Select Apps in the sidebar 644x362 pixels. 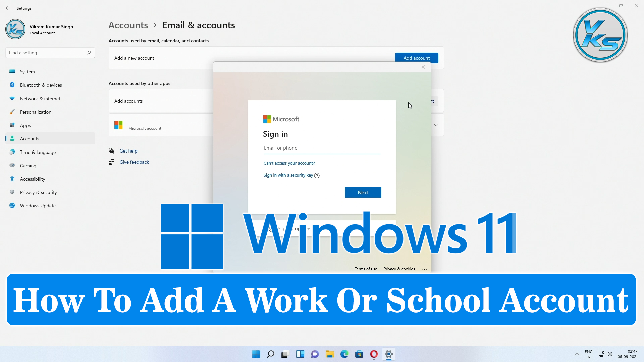pos(50,125)
